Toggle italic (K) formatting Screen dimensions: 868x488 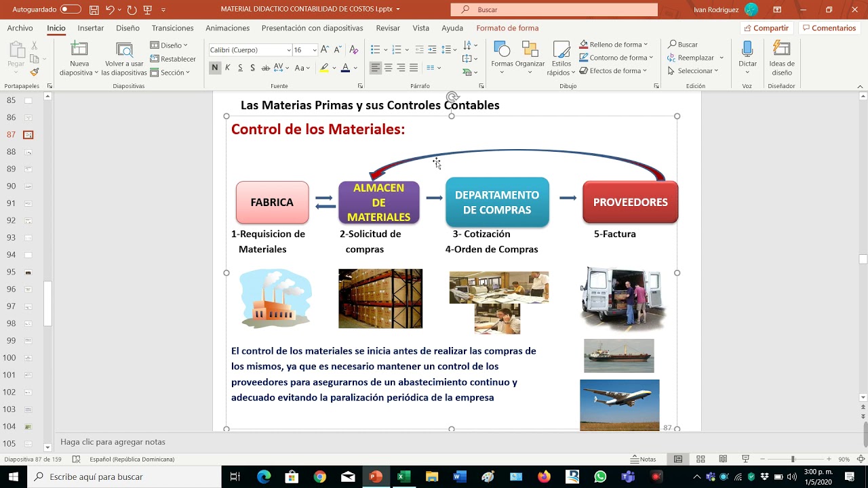[x=227, y=68]
